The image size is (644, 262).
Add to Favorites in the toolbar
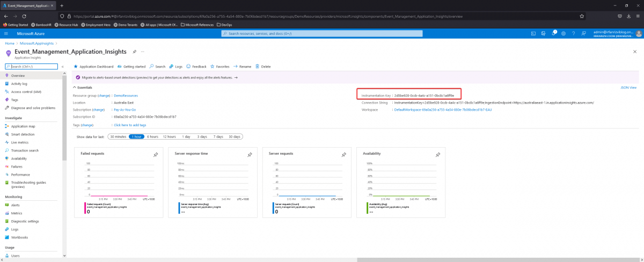click(x=220, y=67)
